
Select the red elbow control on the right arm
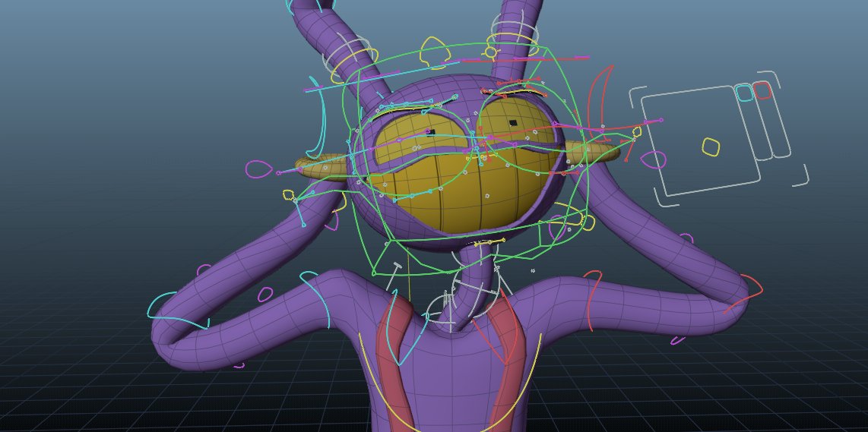pyautogui.click(x=745, y=294)
